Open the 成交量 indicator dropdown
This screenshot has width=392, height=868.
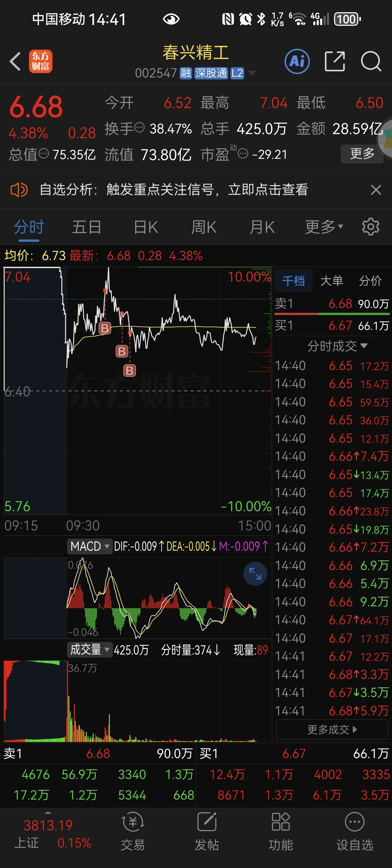89,649
